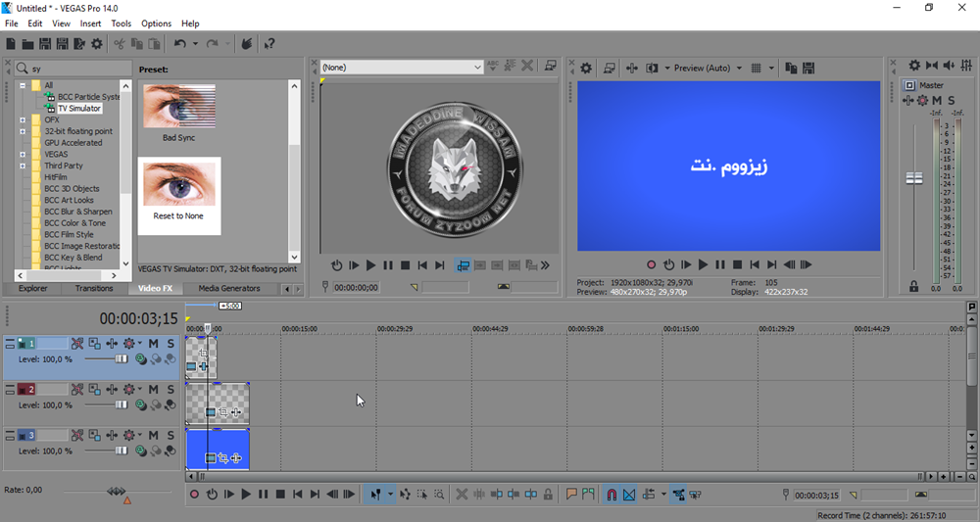The height and width of the screenshot is (522, 980).
Task: Toggle loop playback in timeline transport
Action: point(212,495)
